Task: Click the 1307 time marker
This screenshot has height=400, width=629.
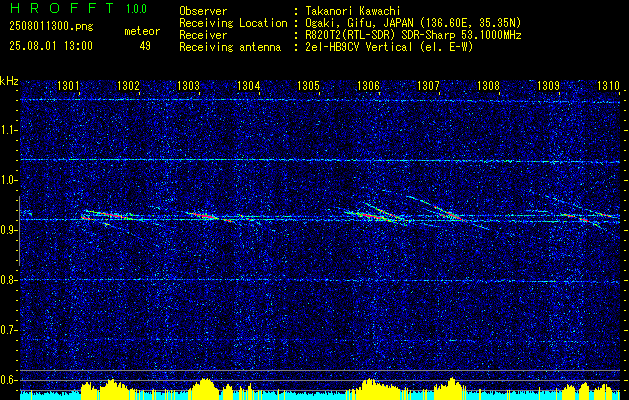Action: (428, 85)
